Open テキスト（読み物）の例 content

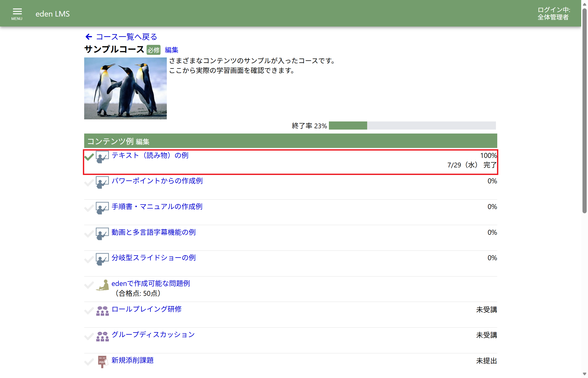(x=150, y=155)
